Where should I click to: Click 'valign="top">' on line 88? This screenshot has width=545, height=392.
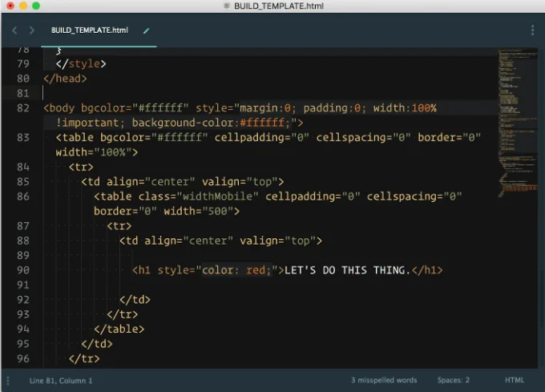281,240
